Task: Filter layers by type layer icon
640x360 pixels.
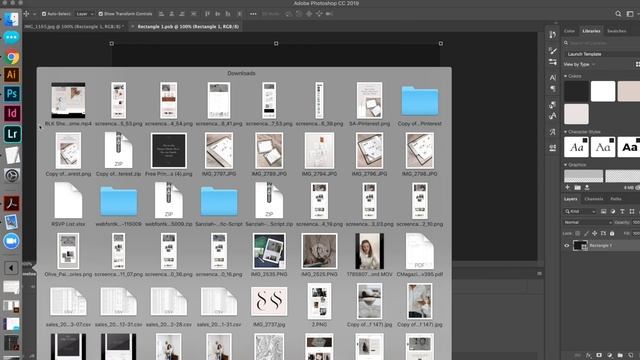Action: click(622, 211)
